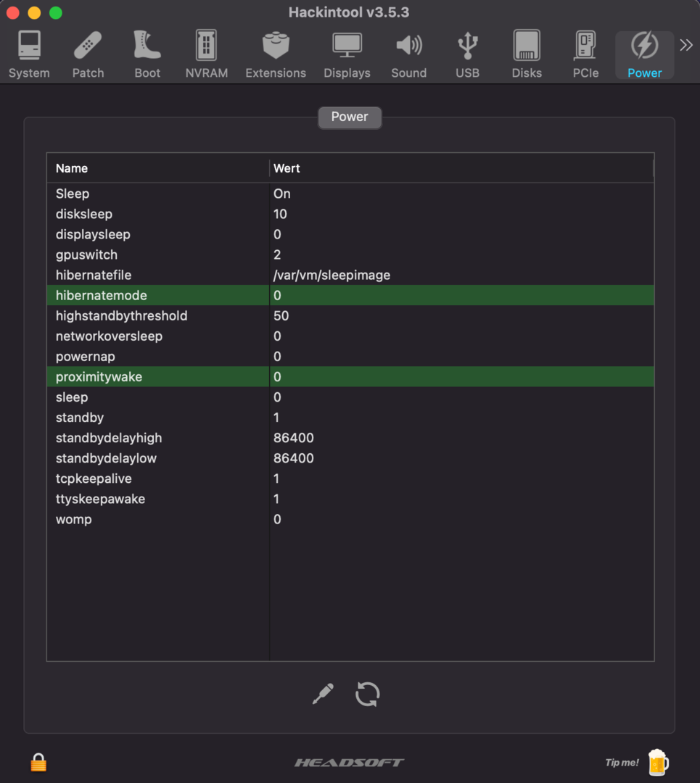Open the NVRAM toolbar section

click(206, 55)
